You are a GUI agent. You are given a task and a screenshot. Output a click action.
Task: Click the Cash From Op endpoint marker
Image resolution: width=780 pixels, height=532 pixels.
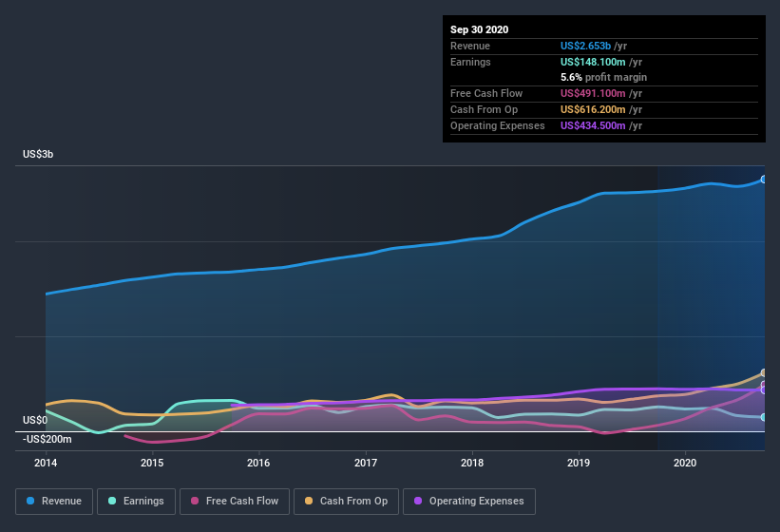point(764,373)
